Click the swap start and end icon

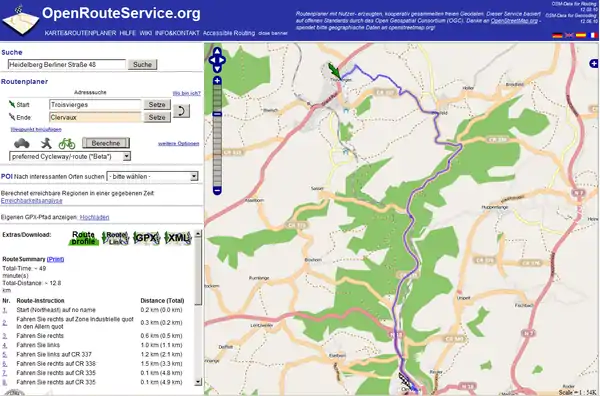click(x=181, y=111)
